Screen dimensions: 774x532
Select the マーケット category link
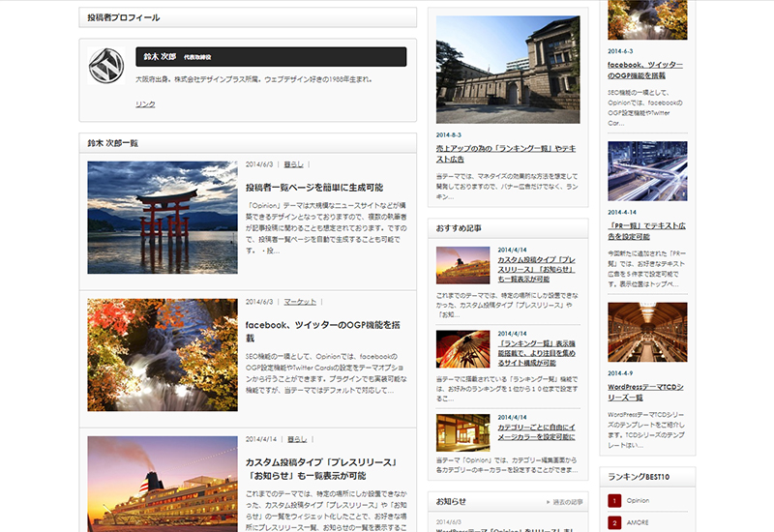click(300, 302)
